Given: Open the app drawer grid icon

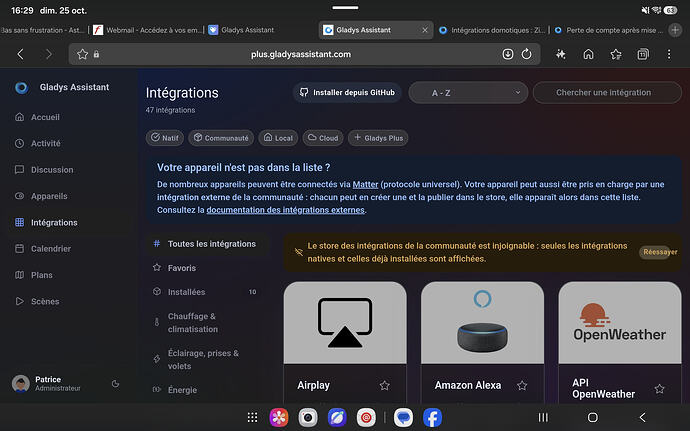Looking at the screenshot, I should 252,417.
